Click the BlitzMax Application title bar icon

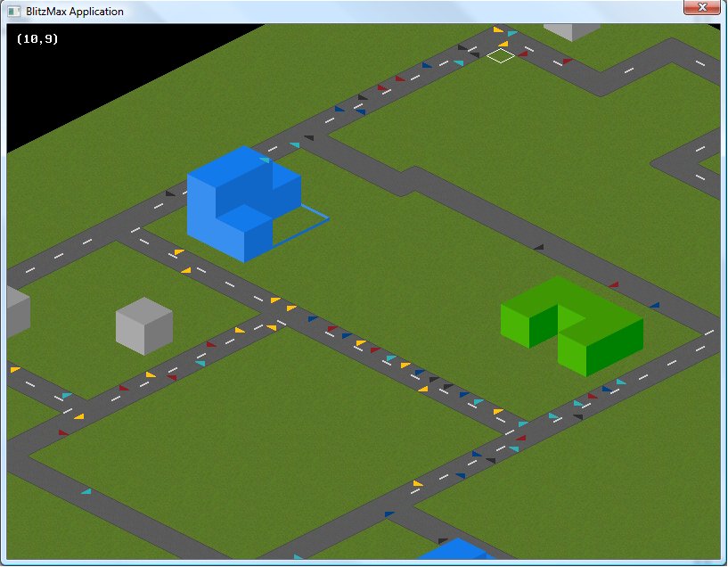(14, 12)
